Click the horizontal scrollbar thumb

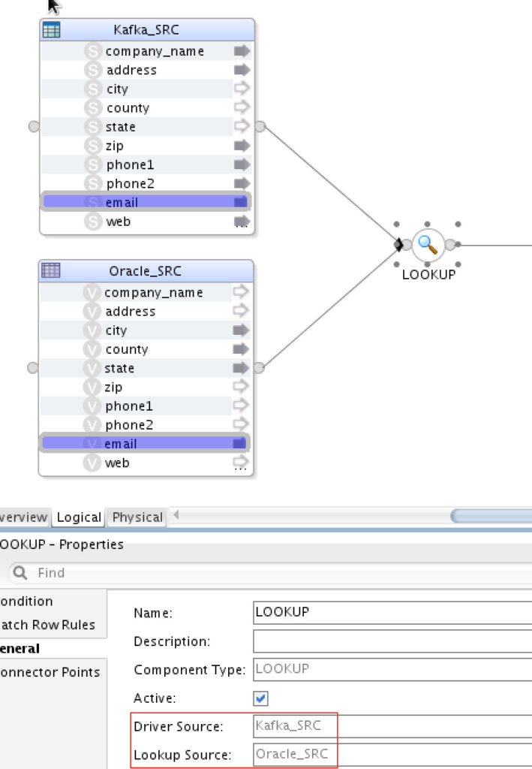click(491, 515)
